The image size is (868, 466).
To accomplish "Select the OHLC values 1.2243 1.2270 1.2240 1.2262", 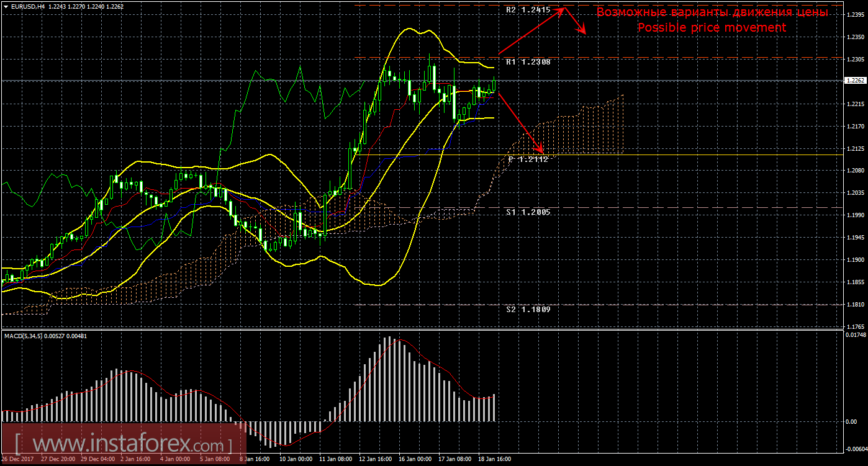I will tap(86, 6).
